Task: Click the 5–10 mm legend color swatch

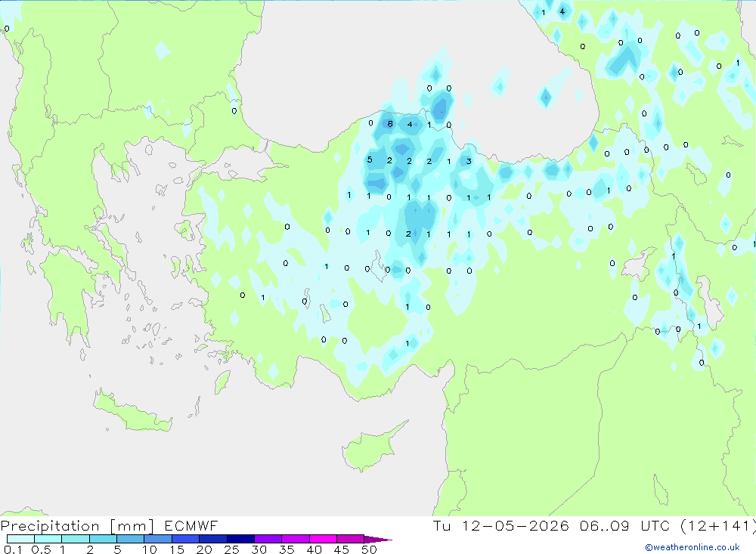Action: pos(130,539)
